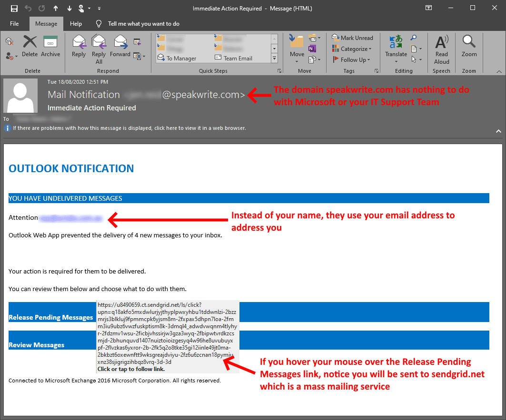Go to the previous item using the up arrow
The width and height of the screenshot is (506, 420).
(56, 9)
